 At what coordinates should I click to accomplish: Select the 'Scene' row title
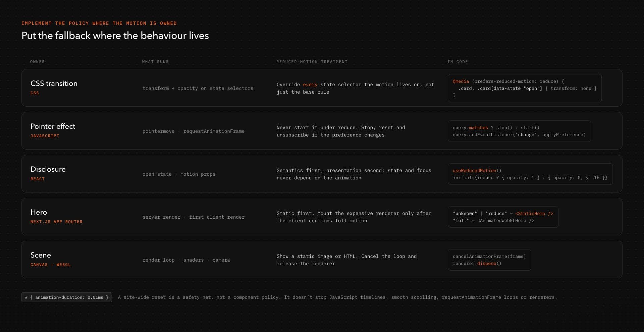click(x=41, y=255)
